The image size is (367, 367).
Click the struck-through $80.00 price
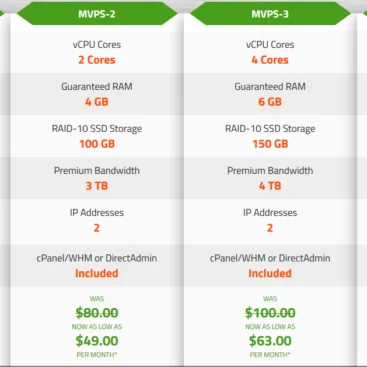tap(97, 313)
